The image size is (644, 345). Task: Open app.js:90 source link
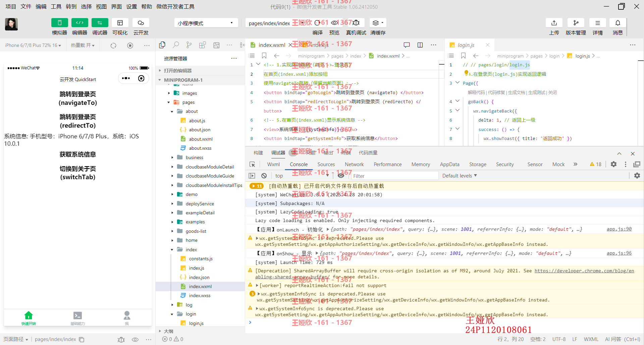click(x=619, y=229)
